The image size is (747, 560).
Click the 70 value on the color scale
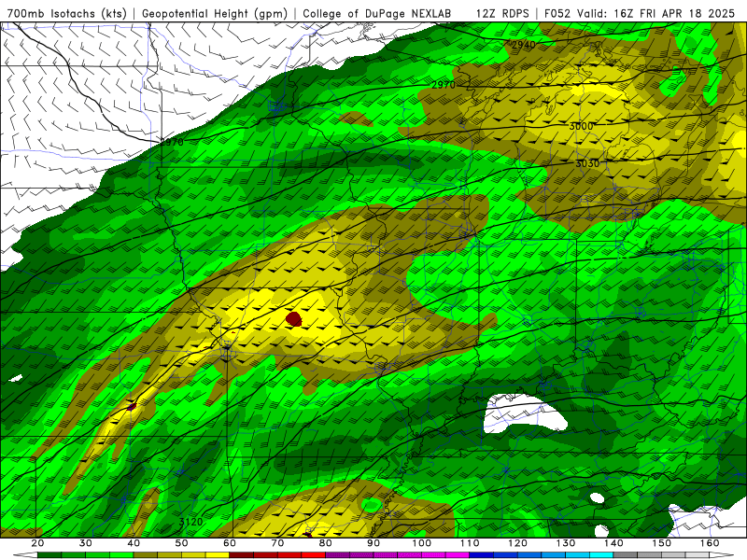click(277, 543)
